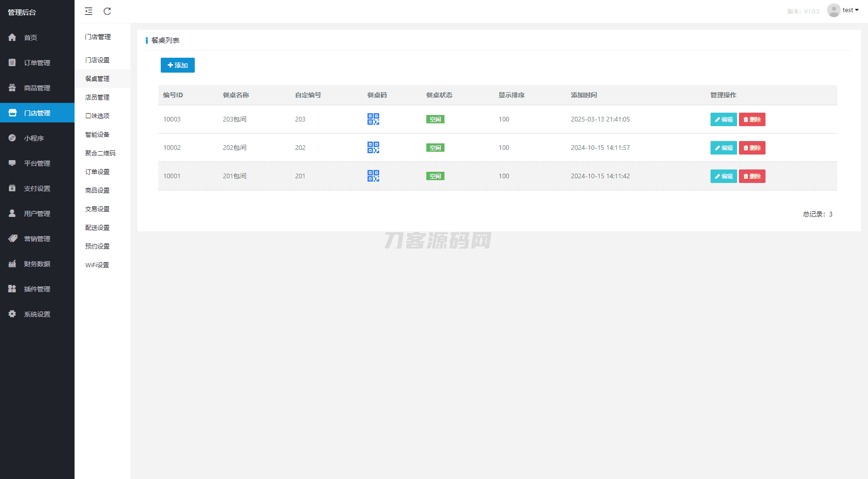The height and width of the screenshot is (479, 868).
Task: Go to 商品管理 in the sidebar
Action: coord(37,88)
